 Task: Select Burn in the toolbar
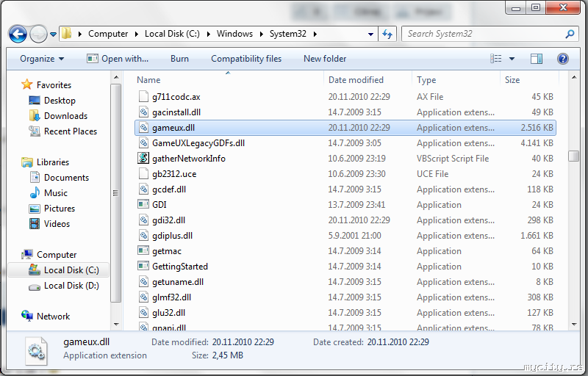tap(179, 59)
